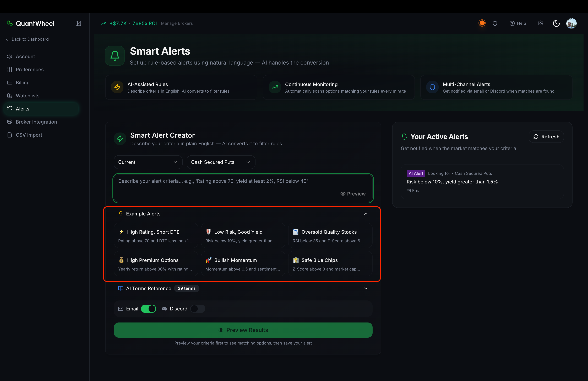Open the Current dropdown
This screenshot has height=381, width=588.
coord(148,162)
